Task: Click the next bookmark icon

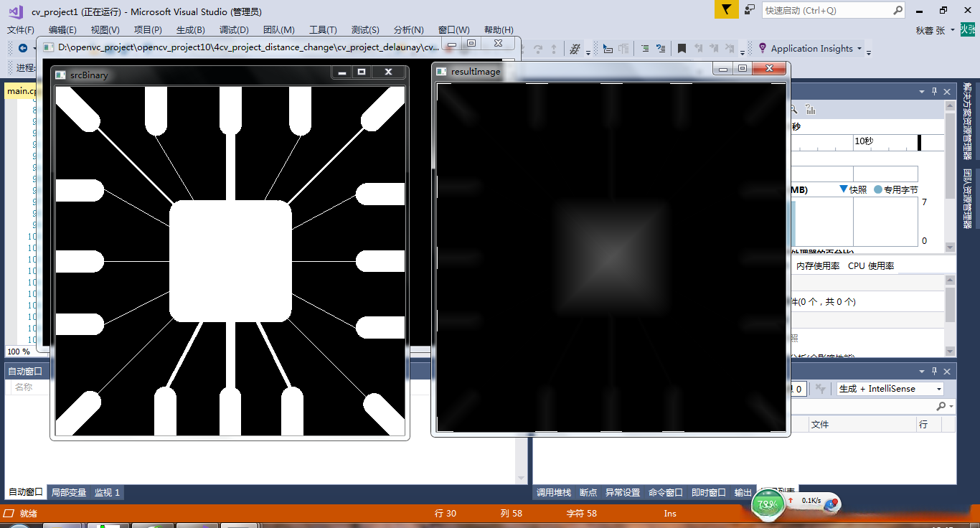Action: (715, 49)
